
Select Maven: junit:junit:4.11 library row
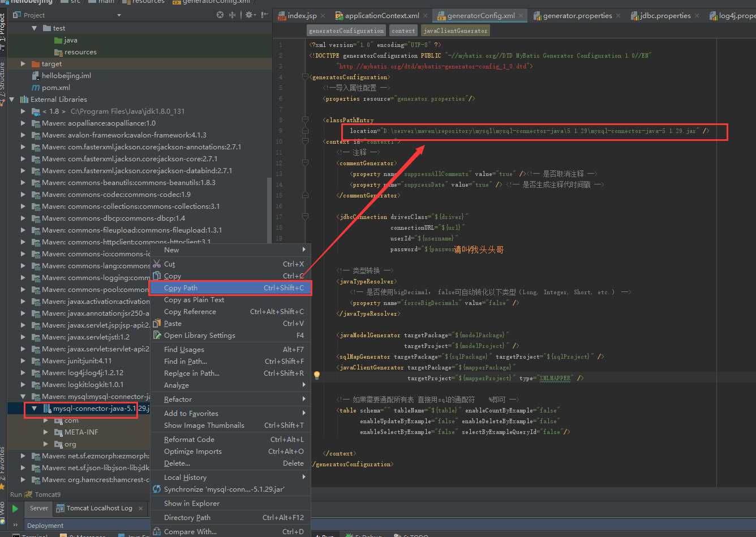point(76,360)
